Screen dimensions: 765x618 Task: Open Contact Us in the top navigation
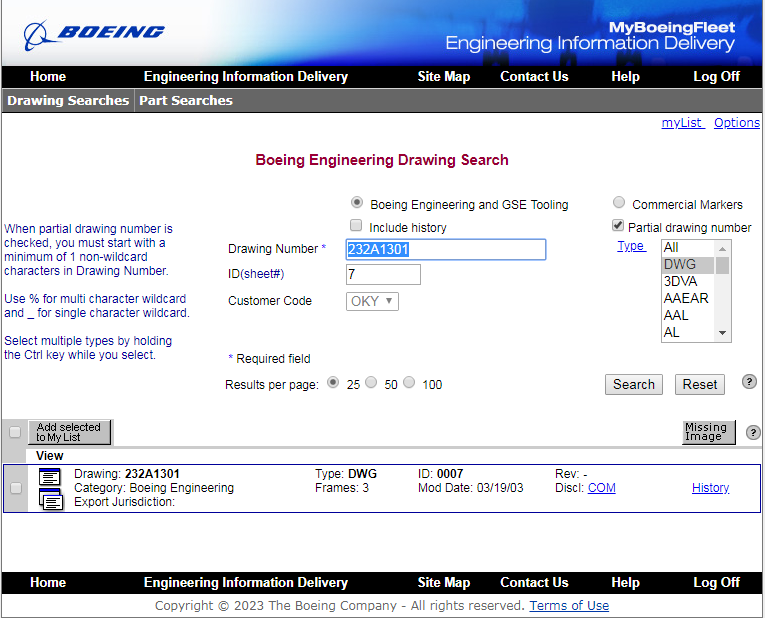coord(534,77)
